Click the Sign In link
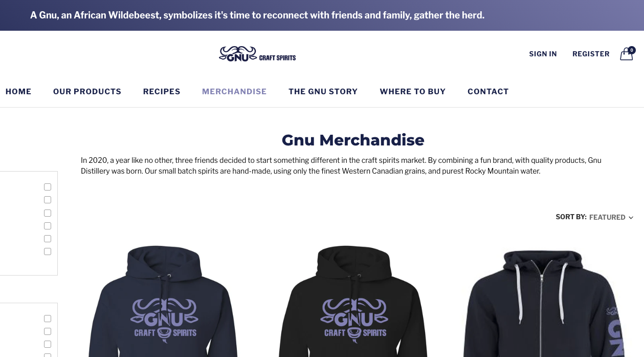The image size is (644, 357). pos(543,54)
